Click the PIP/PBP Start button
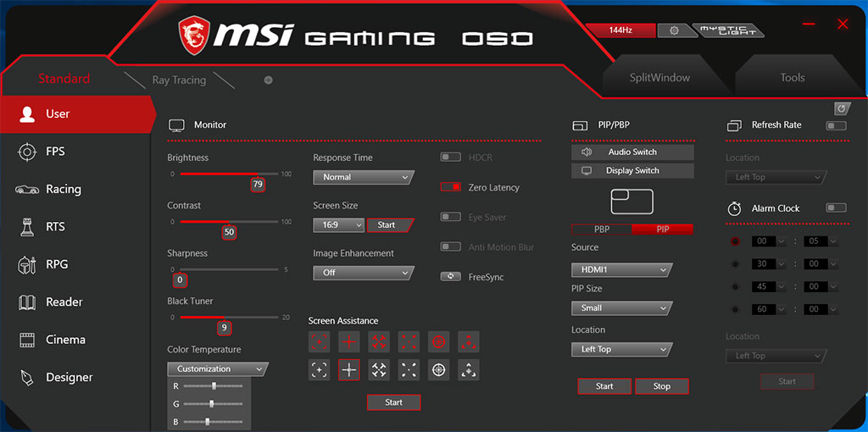 tap(604, 386)
